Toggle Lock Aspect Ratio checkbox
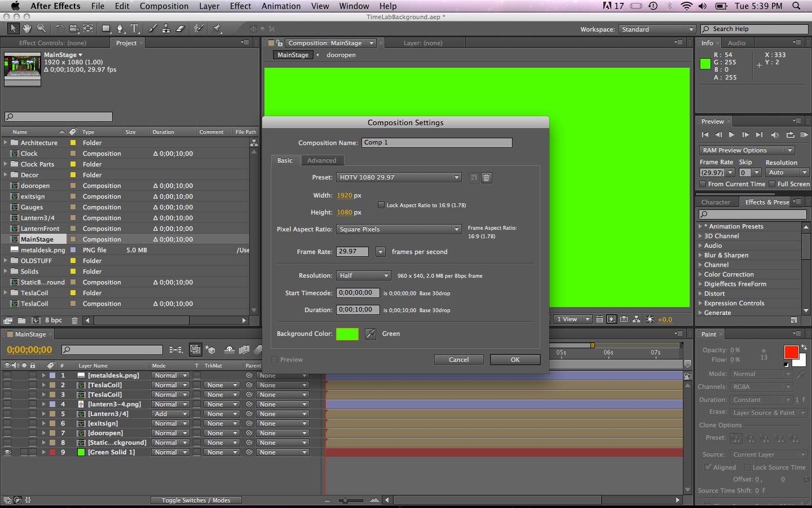 (381, 205)
